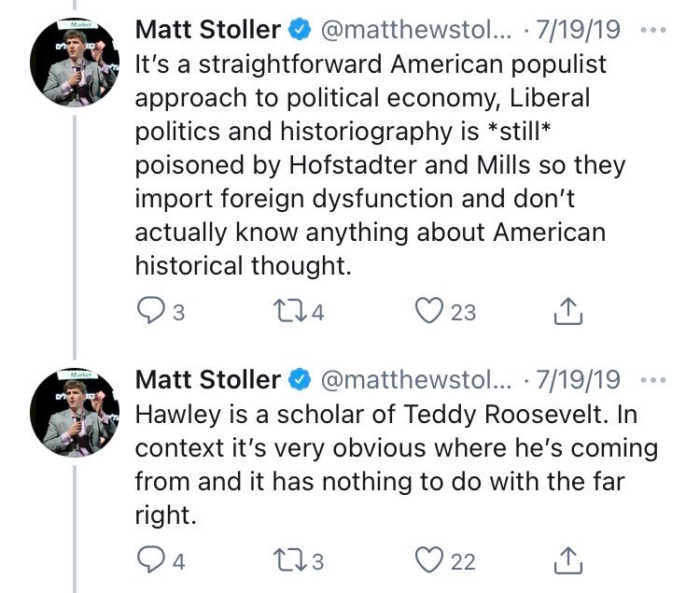Like the tweet with 22 likes
The height and width of the screenshot is (593, 700).
click(x=428, y=560)
